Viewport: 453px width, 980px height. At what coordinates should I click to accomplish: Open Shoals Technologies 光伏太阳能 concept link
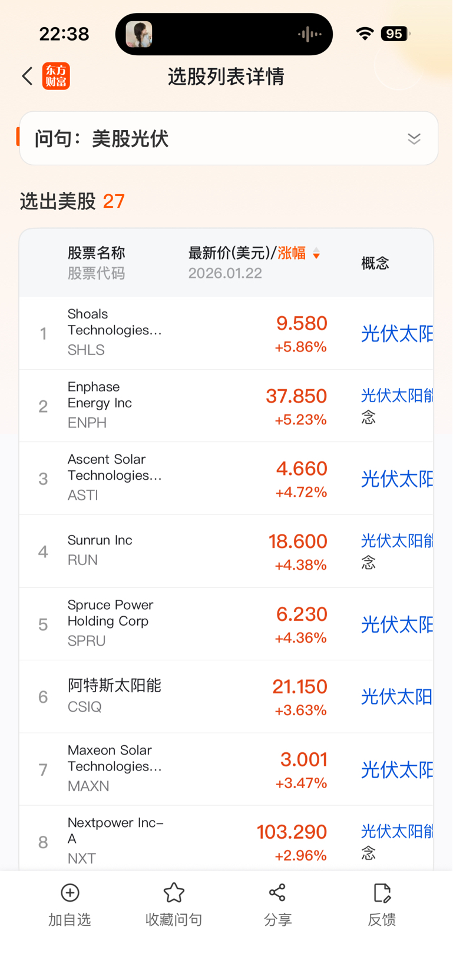(x=396, y=334)
